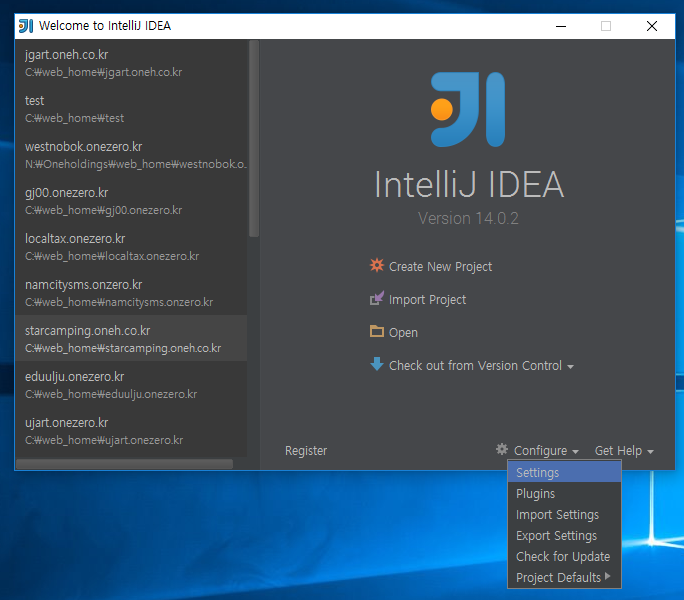This screenshot has width=684, height=600.
Task: Open recent project ujart.onezero.kr
Action: pos(131,431)
